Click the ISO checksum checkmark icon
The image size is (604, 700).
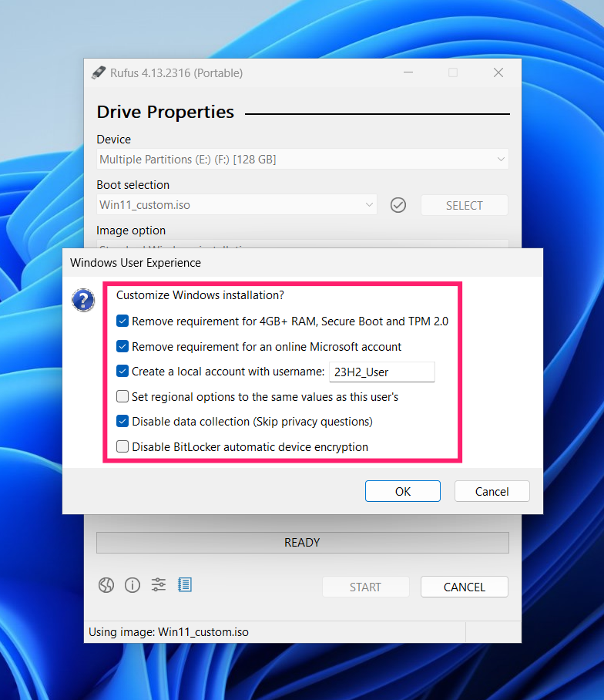coord(398,205)
